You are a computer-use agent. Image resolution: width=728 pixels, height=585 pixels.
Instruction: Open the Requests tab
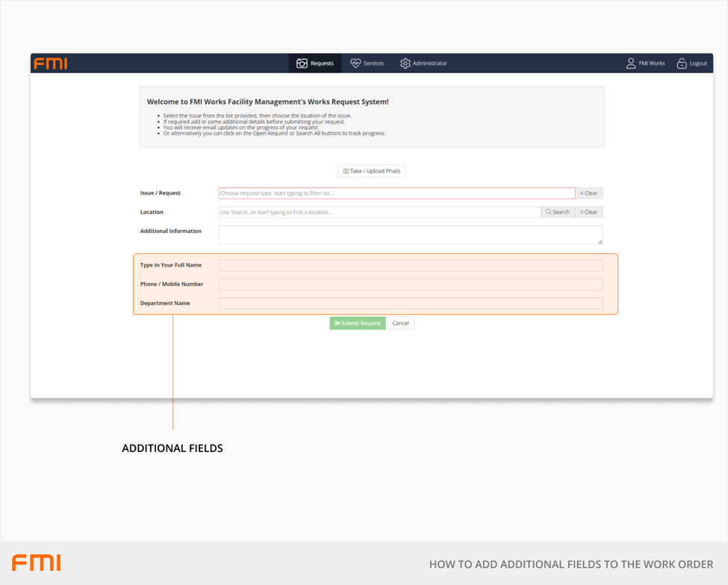pyautogui.click(x=315, y=64)
